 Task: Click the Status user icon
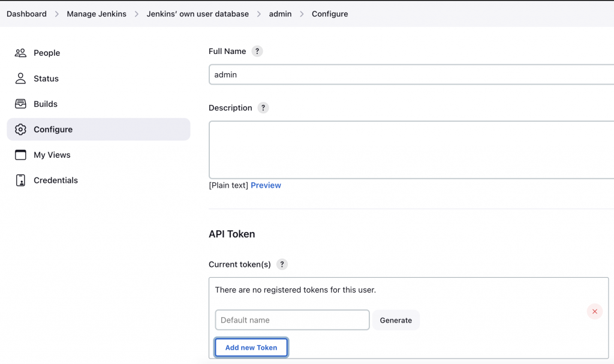tap(20, 79)
